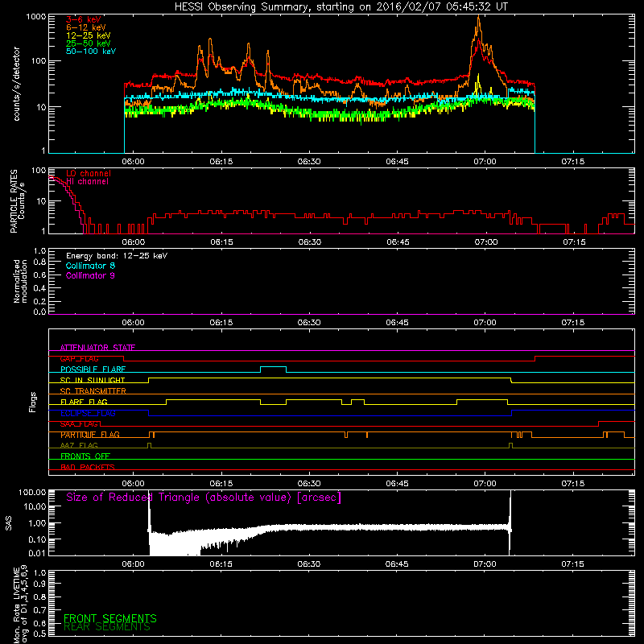Select the ECLIPSE_FLAG label
This screenshot has width=644, height=644.
coord(88,413)
